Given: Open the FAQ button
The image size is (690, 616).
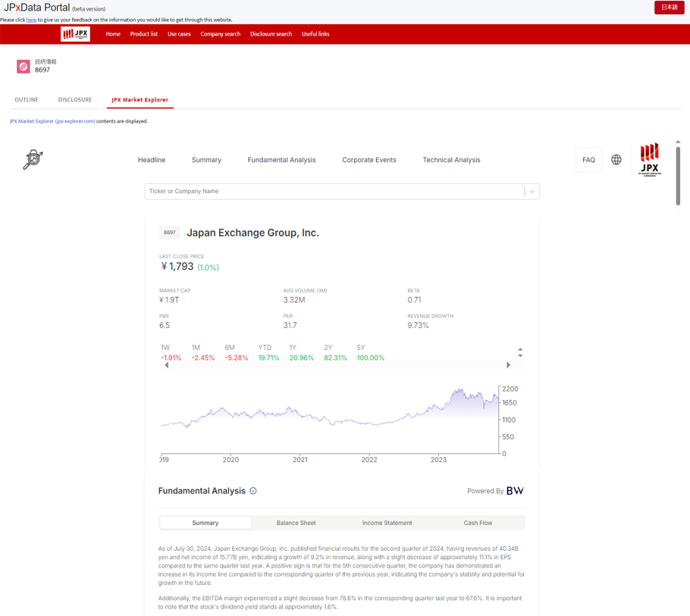Looking at the screenshot, I should point(589,160).
